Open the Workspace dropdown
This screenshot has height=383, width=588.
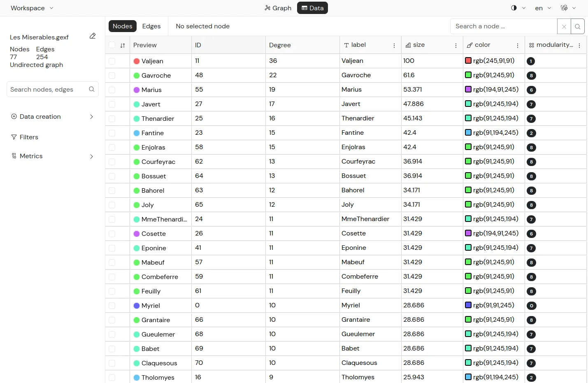tap(32, 8)
